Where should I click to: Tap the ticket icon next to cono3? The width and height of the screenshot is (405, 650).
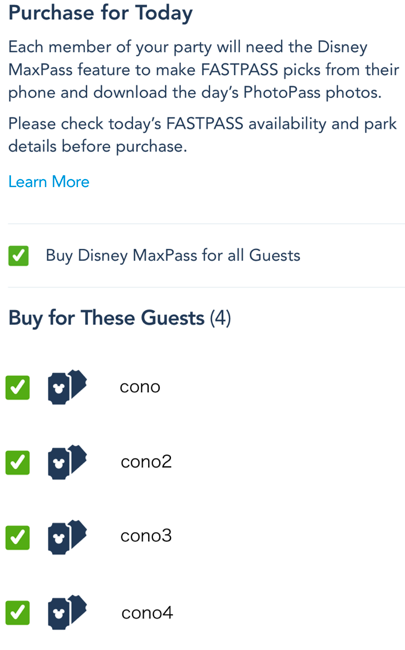click(67, 537)
